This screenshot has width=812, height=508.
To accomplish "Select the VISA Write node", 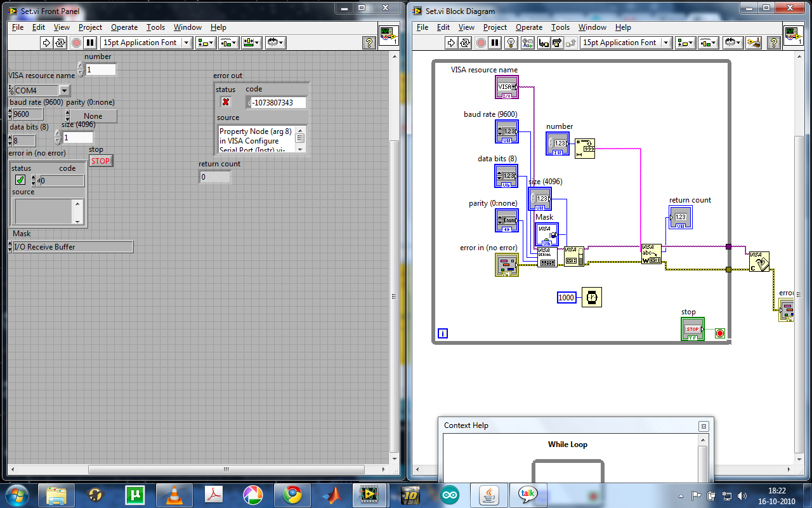I will coord(651,253).
